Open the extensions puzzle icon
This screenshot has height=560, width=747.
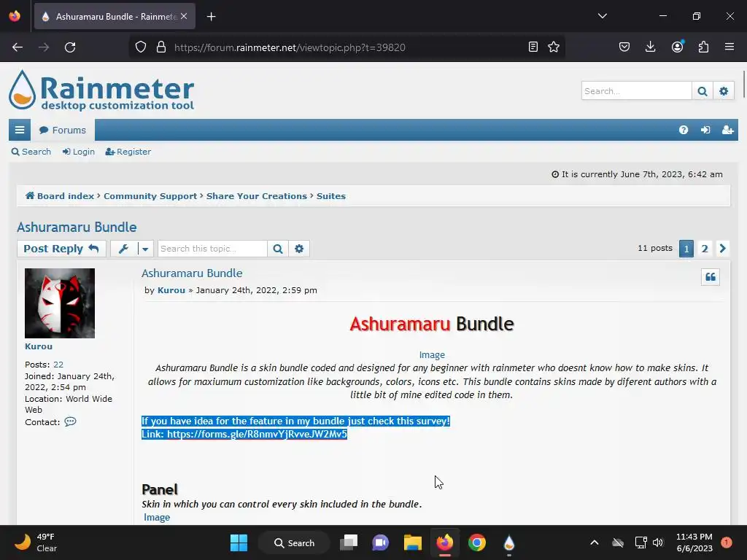coord(703,47)
